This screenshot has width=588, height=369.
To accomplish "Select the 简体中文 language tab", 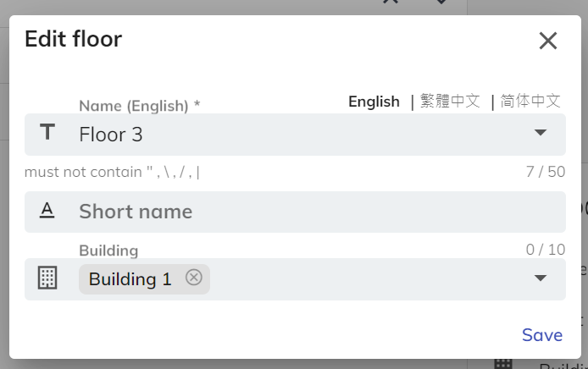I will pyautogui.click(x=530, y=102).
